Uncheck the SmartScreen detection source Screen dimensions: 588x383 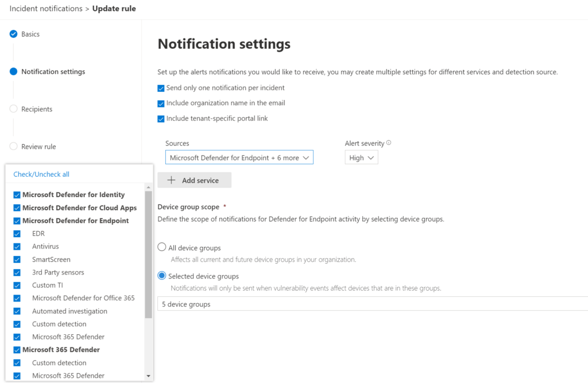coord(17,260)
